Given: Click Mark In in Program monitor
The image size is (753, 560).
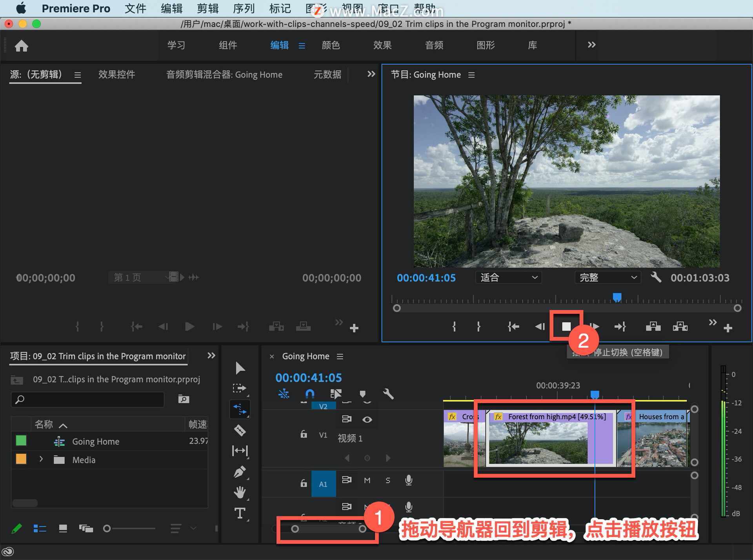Looking at the screenshot, I should pos(454,326).
